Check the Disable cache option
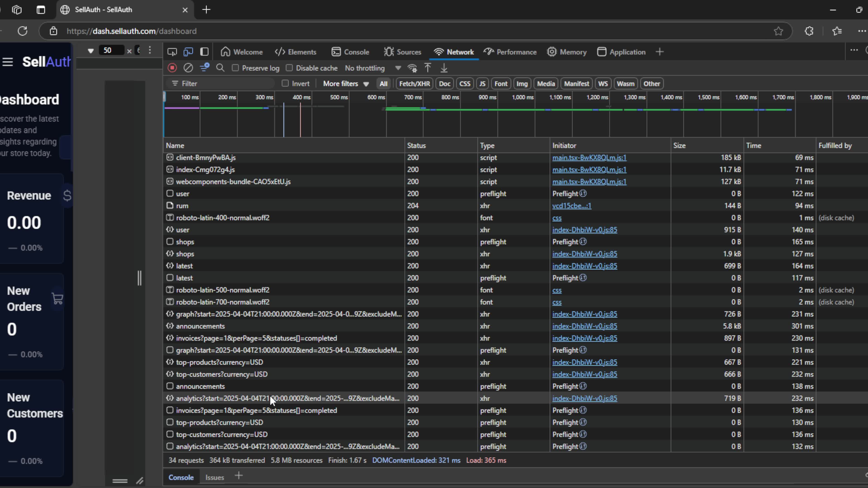Image resolution: width=868 pixels, height=488 pixels. coord(289,68)
